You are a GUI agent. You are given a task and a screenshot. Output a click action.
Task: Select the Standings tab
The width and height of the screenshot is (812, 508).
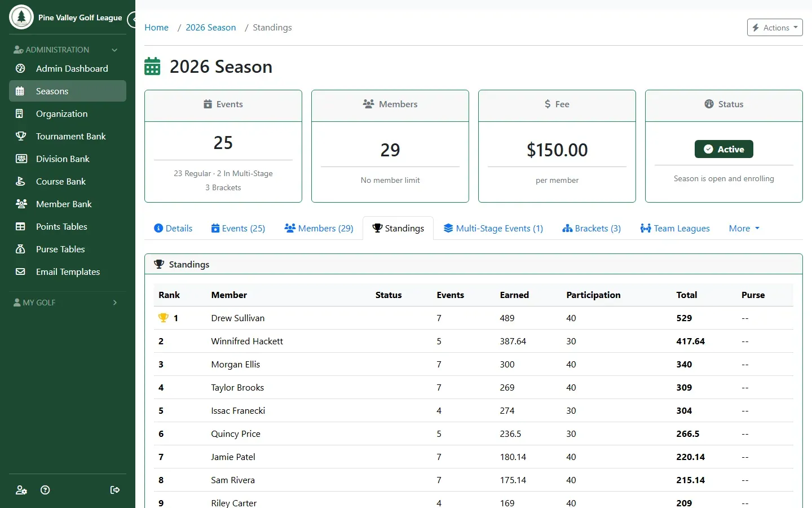click(398, 229)
